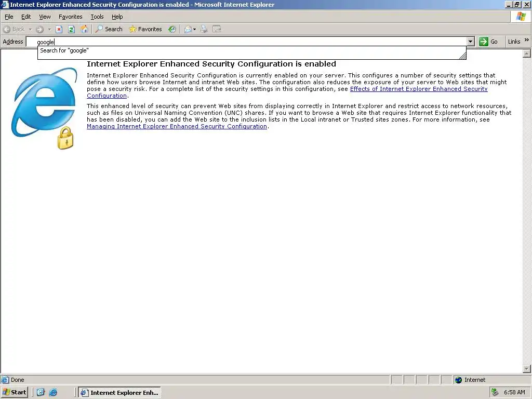The image size is (532, 399).
Task: Click the heading "Internet Explorer Enhanced Security Configuration is enabled"
Action: click(211, 64)
